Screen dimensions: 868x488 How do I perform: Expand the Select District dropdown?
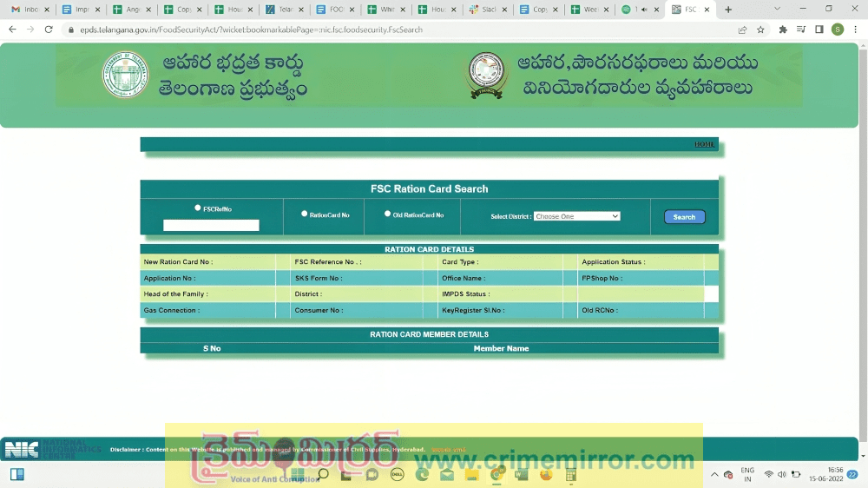[576, 216]
